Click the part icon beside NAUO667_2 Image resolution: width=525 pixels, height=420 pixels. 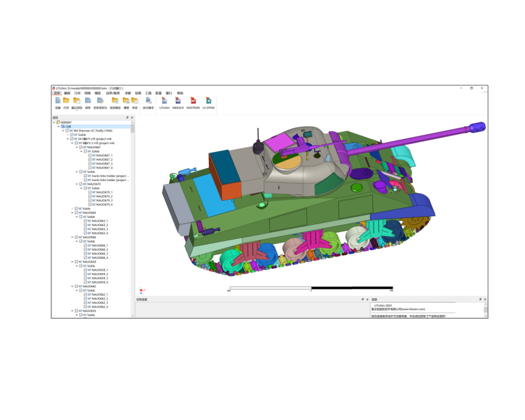pyautogui.click(x=94, y=159)
